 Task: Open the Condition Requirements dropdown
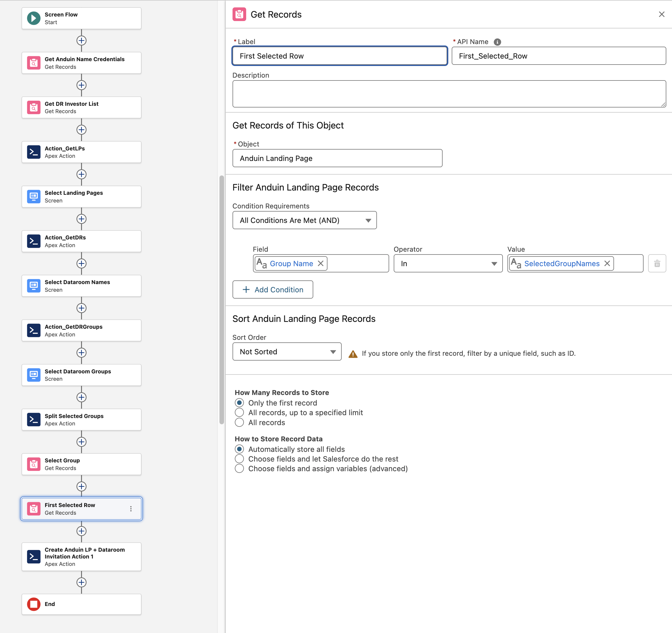tap(304, 220)
